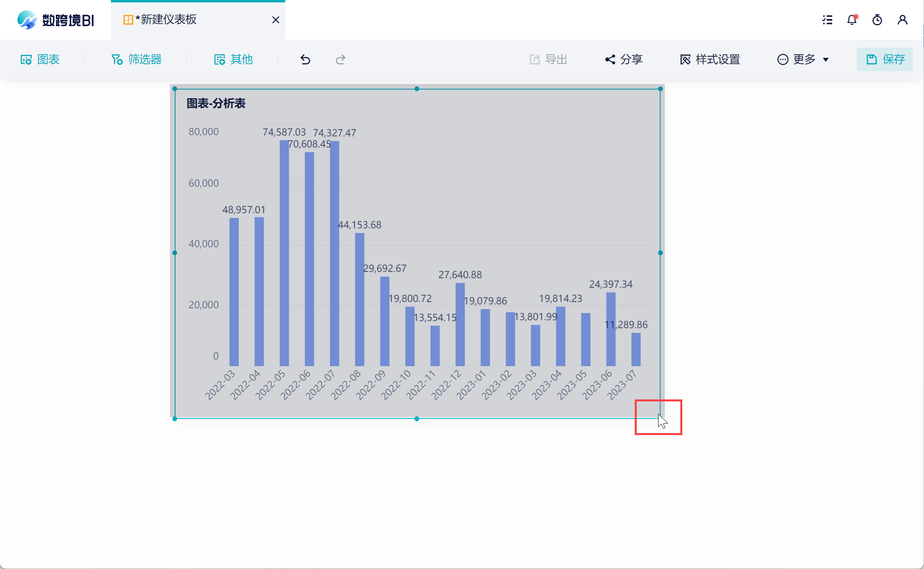This screenshot has height=569, width=924.
Task: Click the 更多 dropdown arrow
Action: coord(826,60)
